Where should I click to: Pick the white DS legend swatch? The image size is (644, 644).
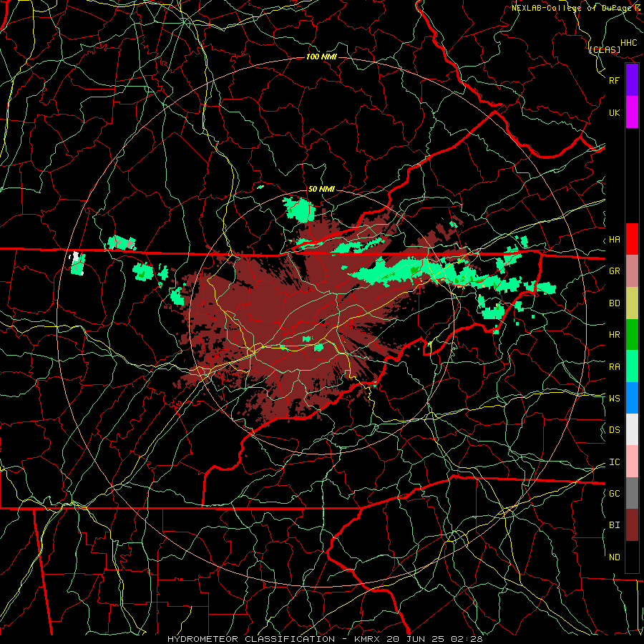pyautogui.click(x=632, y=429)
